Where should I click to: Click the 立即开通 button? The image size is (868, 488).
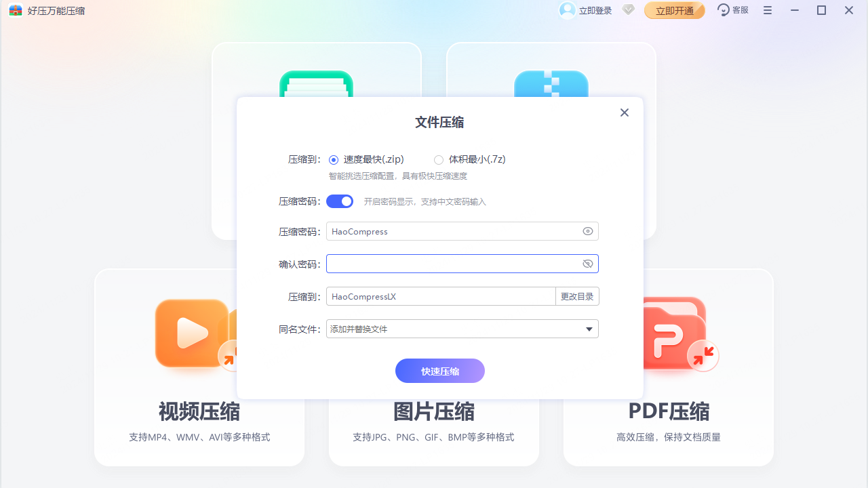tap(674, 10)
